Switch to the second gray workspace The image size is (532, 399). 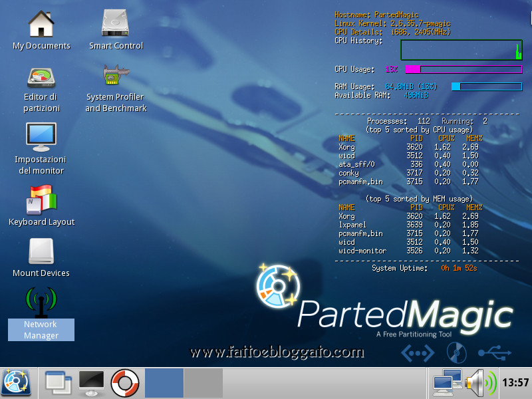[203, 383]
